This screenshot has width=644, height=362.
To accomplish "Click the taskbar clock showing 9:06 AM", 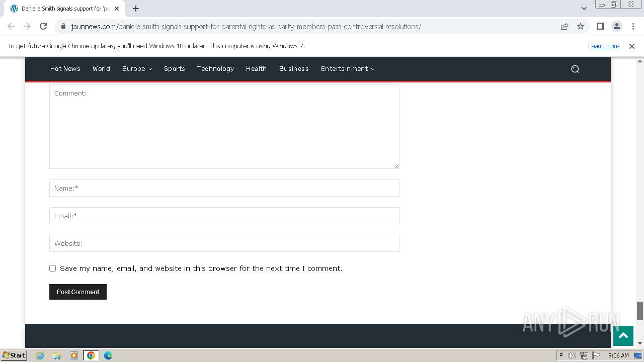I will 618,355.
